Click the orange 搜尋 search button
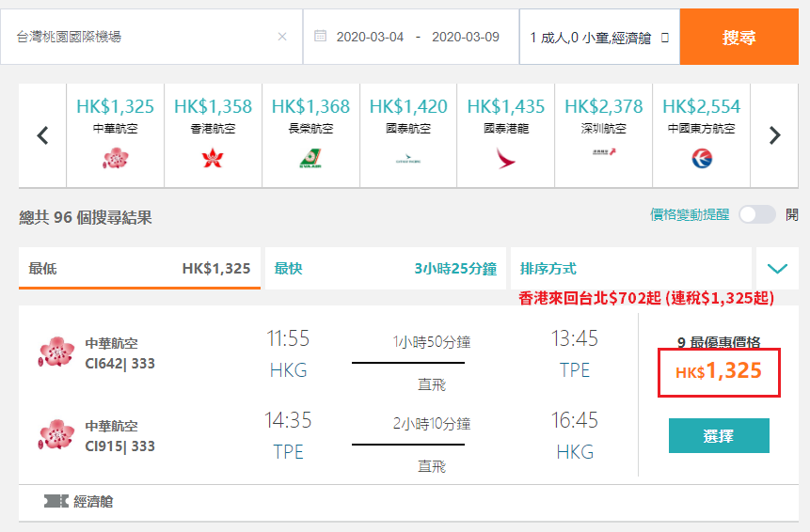 (739, 37)
